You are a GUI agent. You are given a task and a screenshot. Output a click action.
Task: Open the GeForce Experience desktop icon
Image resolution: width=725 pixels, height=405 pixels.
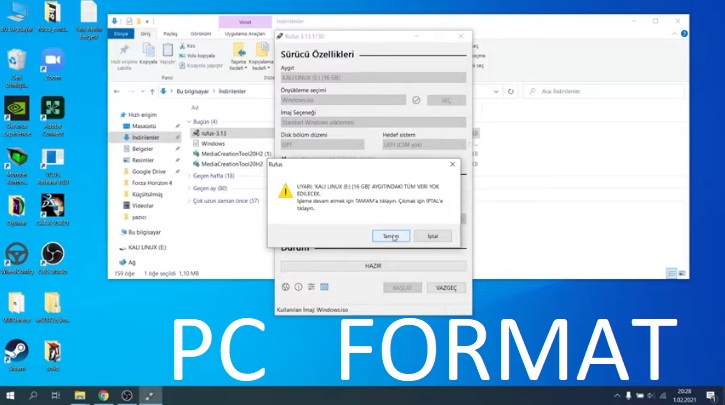tap(17, 116)
